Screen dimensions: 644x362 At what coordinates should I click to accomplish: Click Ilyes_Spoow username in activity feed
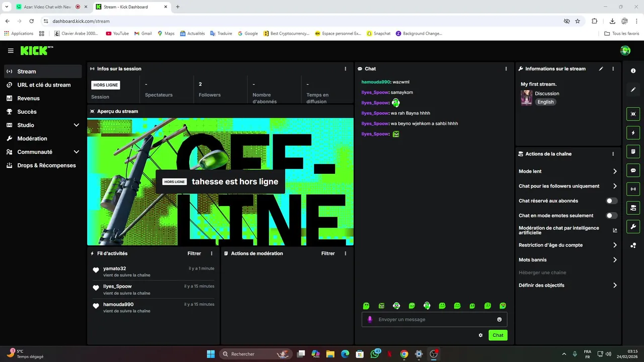[x=117, y=287]
